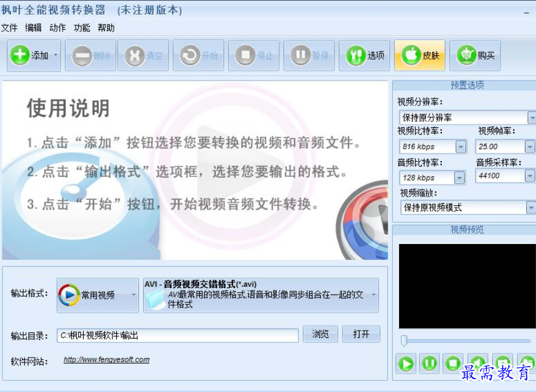The height and width of the screenshot is (392, 536).
Task: Open the 文件 menu
Action: coord(9,28)
